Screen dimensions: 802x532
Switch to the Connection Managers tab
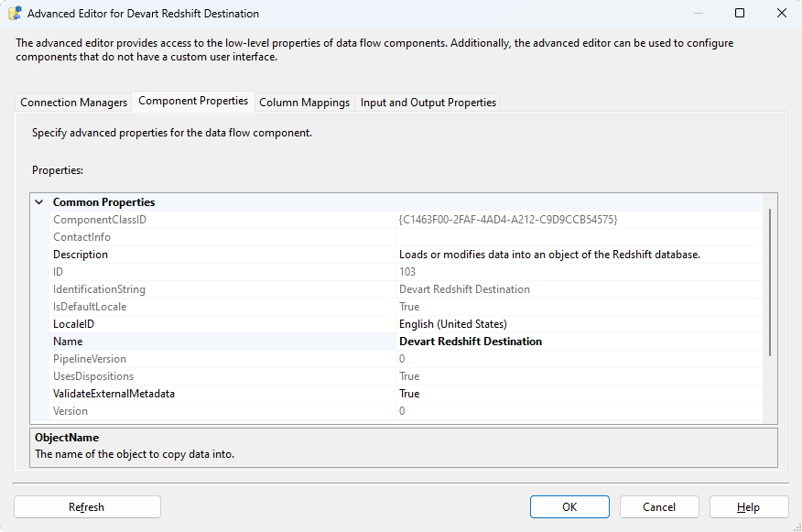click(73, 103)
